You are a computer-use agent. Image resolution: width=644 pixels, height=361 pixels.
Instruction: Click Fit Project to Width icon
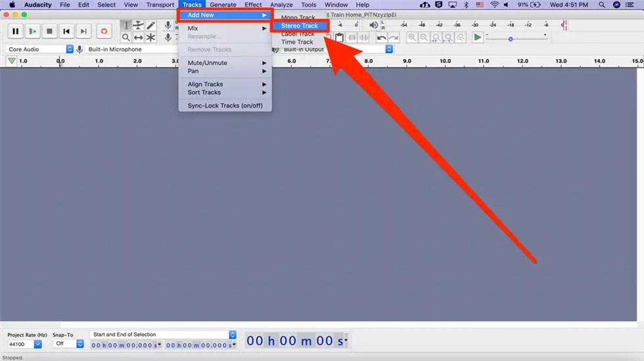coord(448,37)
